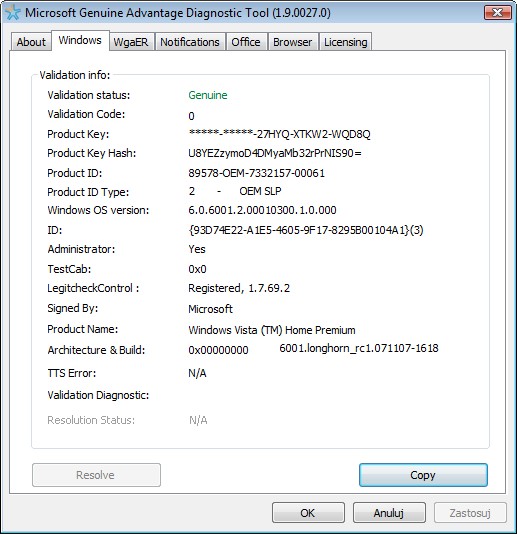Click the Administrator value Yes
The height and width of the screenshot is (534, 517).
(x=197, y=249)
